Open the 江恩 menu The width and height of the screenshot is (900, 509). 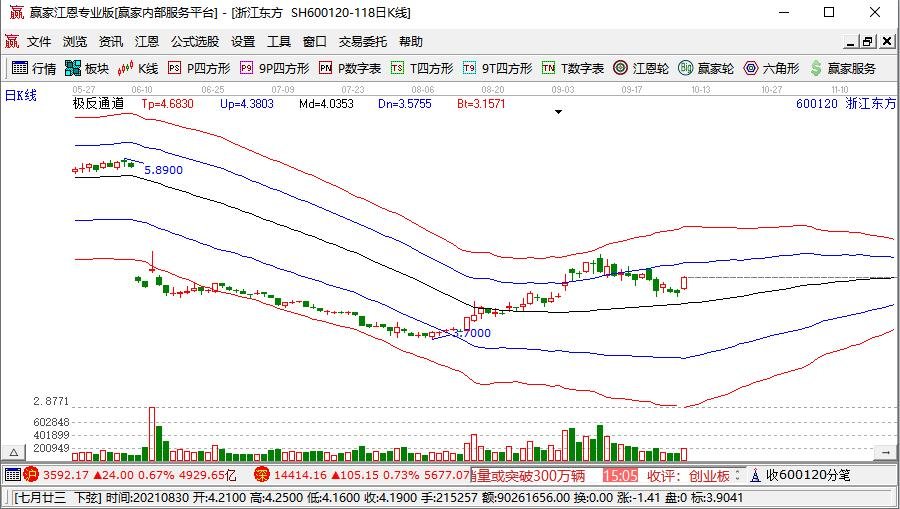click(x=146, y=41)
